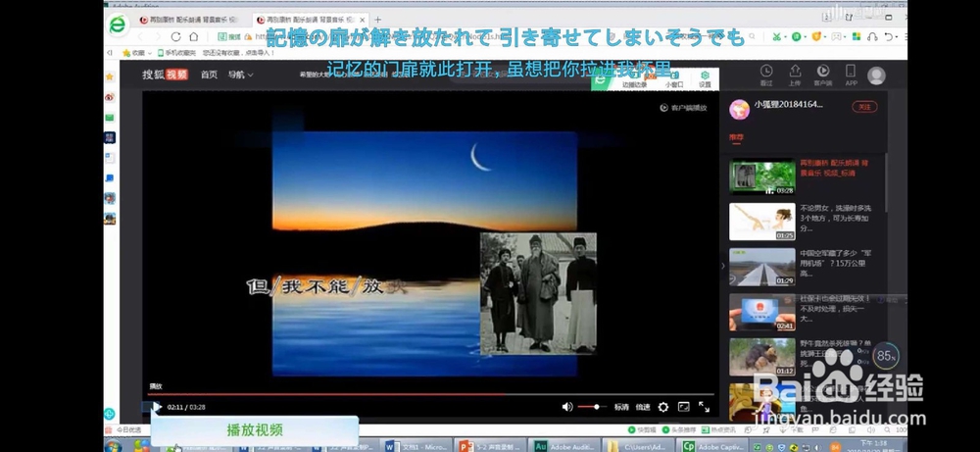This screenshot has height=452, width=980.
Task: Click 客户端播放 link above the video
Action: pyautogui.click(x=684, y=108)
